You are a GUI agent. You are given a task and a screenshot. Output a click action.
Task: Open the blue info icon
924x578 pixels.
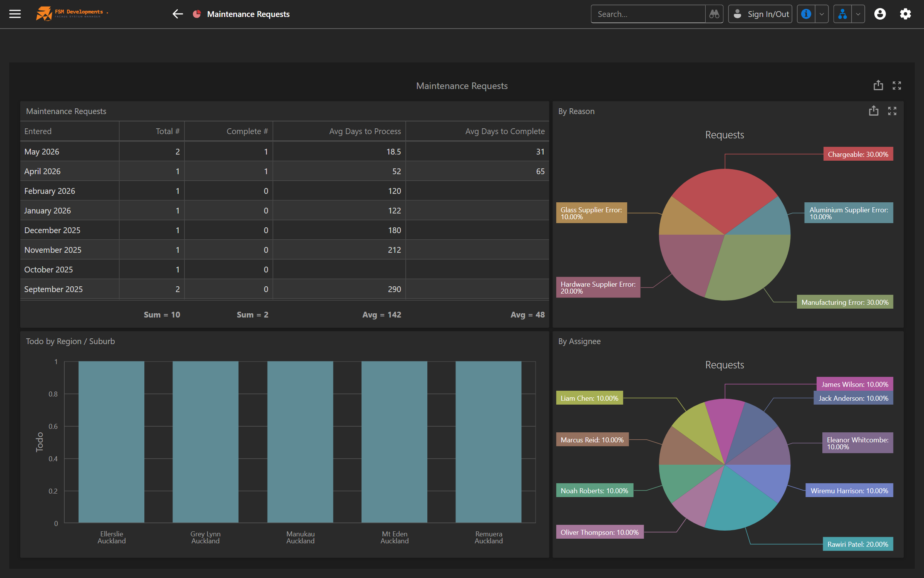click(x=806, y=14)
